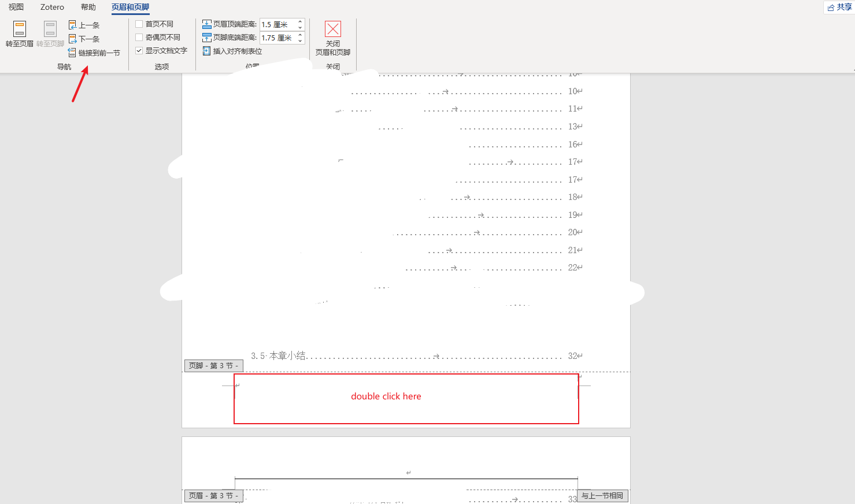Click page number 16 in TOC
This screenshot has width=855, height=504.
[x=573, y=144]
